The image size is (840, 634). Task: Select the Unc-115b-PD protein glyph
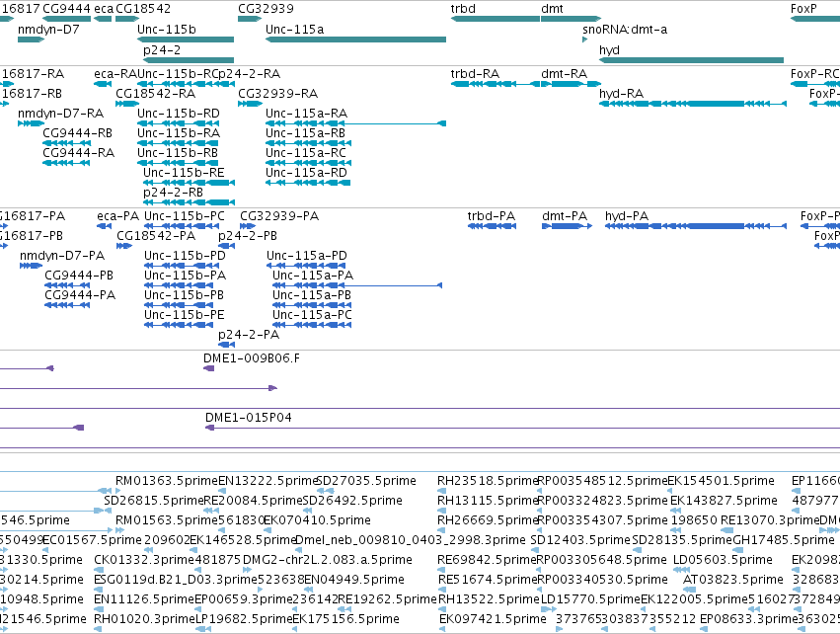(182, 266)
